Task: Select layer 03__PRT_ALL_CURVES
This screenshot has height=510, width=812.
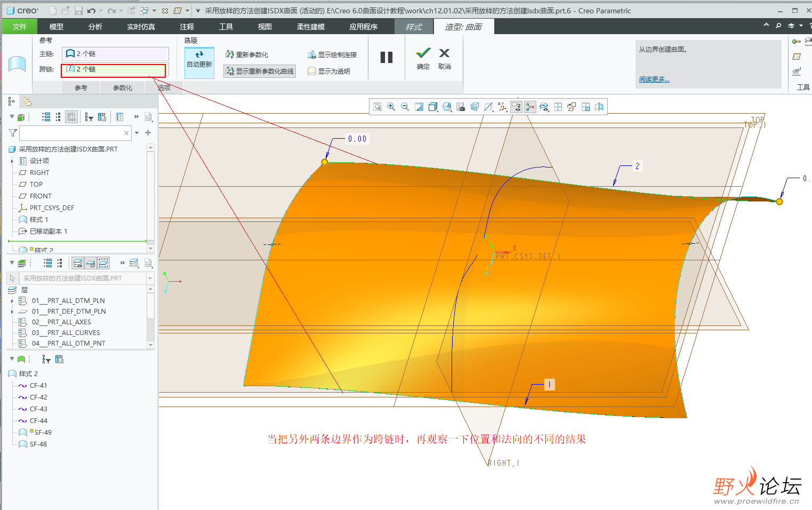Action: pyautogui.click(x=66, y=333)
